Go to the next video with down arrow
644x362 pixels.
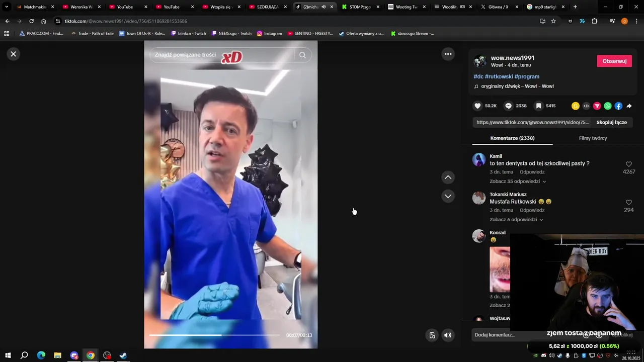[x=448, y=196]
